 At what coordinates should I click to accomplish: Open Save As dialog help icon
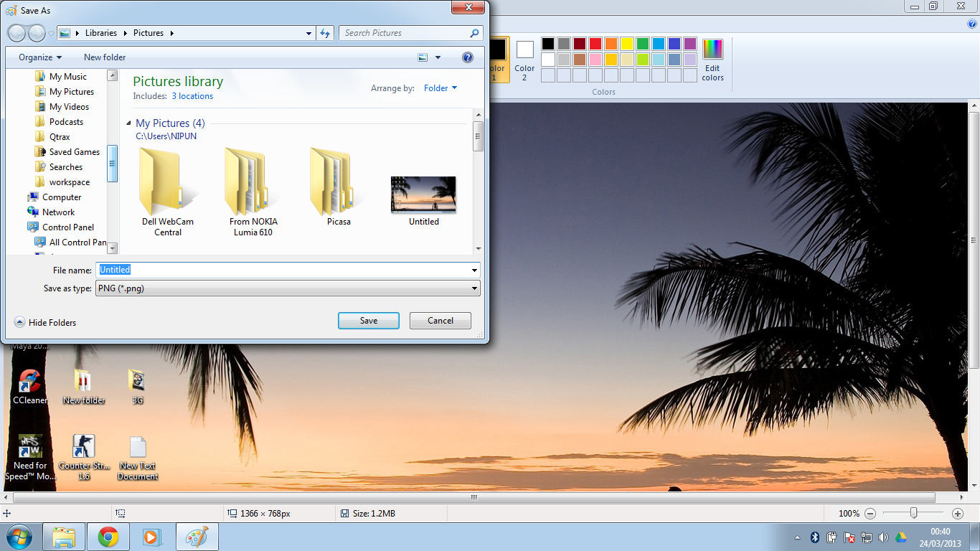[468, 57]
